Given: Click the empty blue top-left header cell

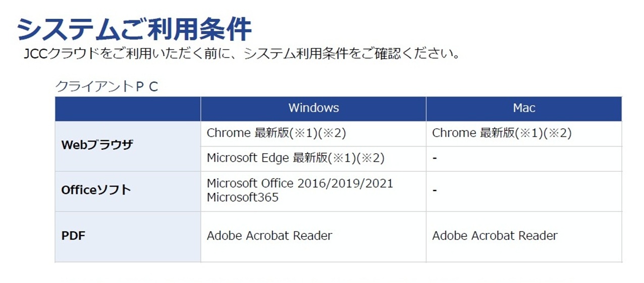Looking at the screenshot, I should point(128,109).
